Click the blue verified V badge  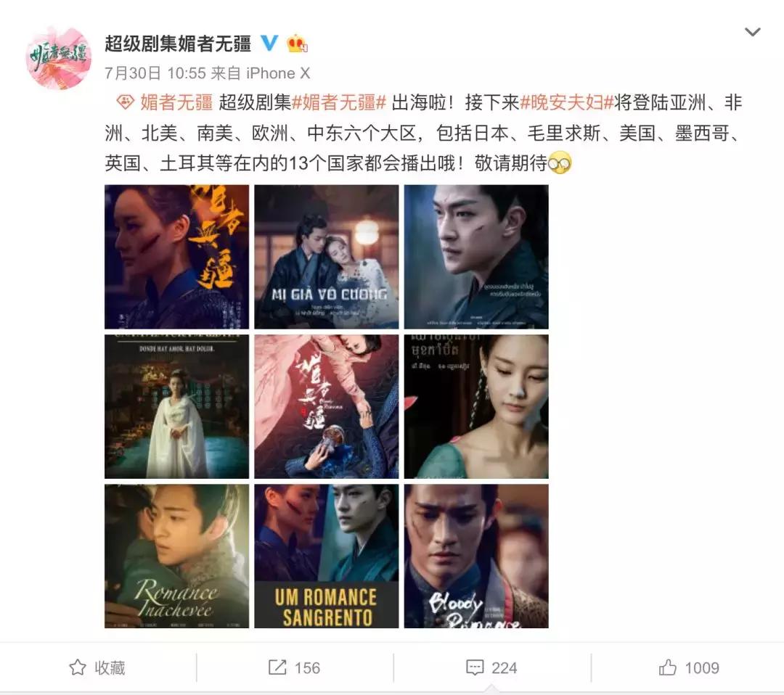(x=270, y=43)
